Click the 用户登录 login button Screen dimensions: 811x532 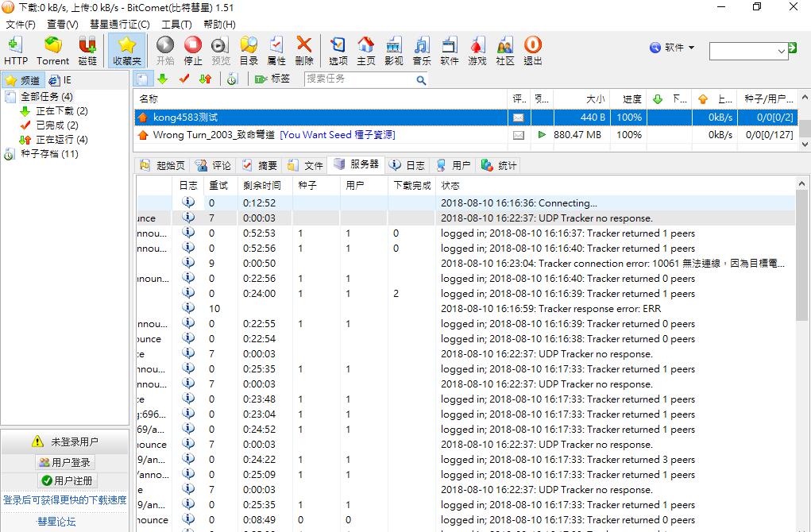pyautogui.click(x=65, y=462)
